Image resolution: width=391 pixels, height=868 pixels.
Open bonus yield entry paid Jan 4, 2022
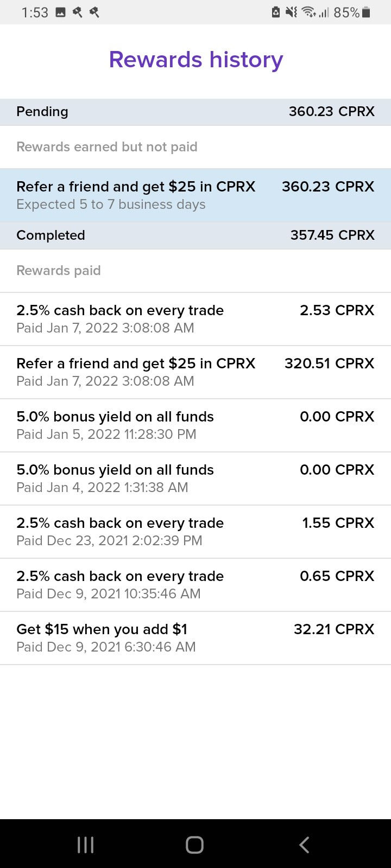195,478
